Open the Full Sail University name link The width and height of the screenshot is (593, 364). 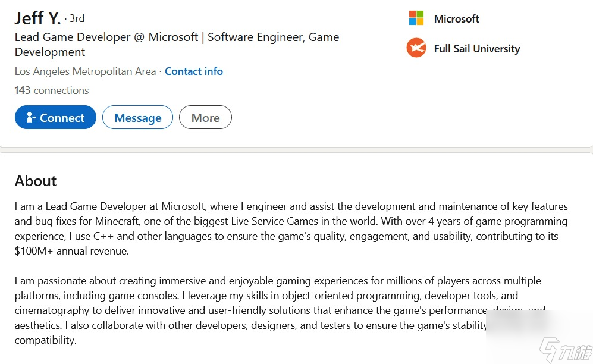tap(477, 48)
